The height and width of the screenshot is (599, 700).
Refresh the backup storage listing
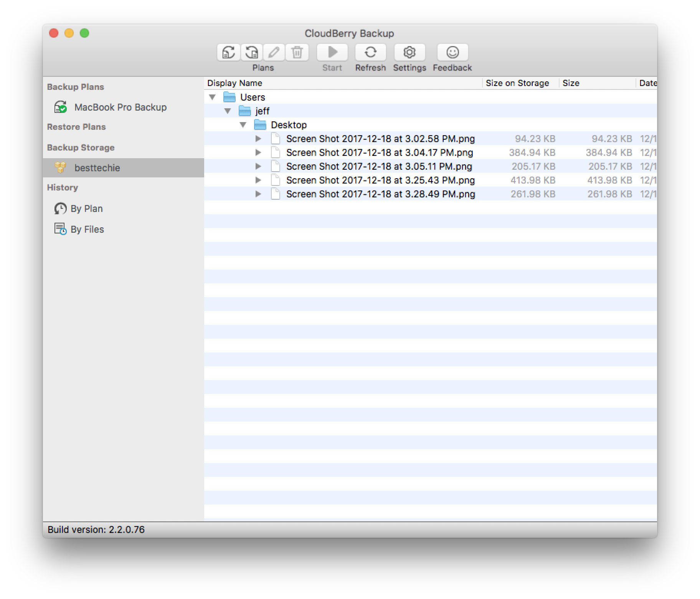[x=370, y=52]
